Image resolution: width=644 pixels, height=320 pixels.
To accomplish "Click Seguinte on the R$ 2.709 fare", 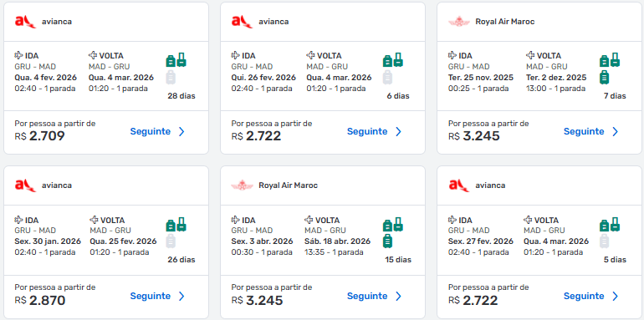I will point(151,131).
